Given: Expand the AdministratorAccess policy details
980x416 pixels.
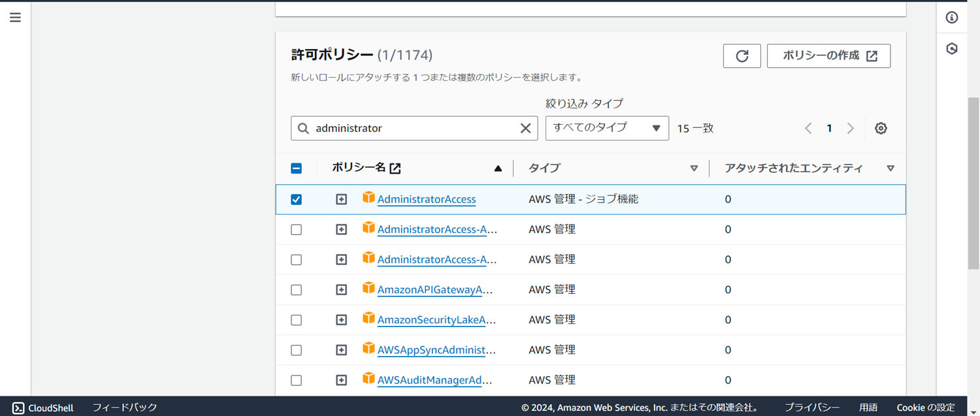Looking at the screenshot, I should coord(341,199).
